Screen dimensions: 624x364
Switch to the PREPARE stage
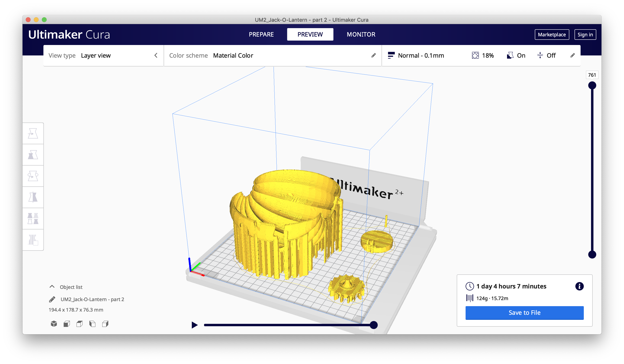261,34
